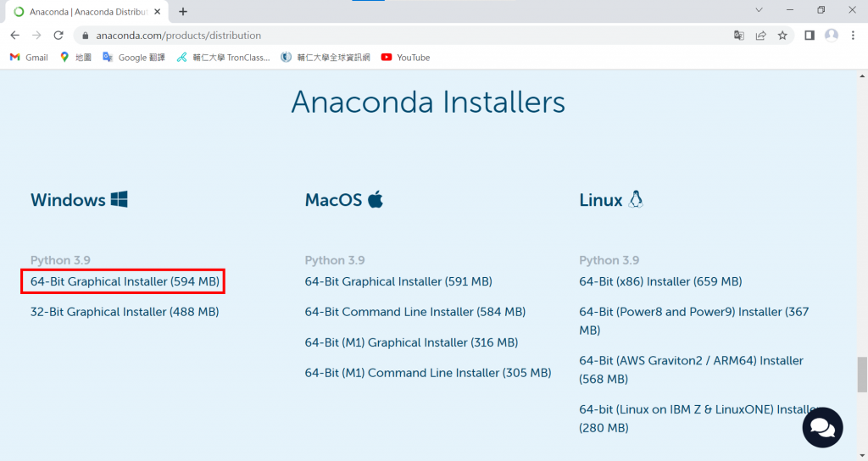Open YouTube bookmark

click(405, 58)
